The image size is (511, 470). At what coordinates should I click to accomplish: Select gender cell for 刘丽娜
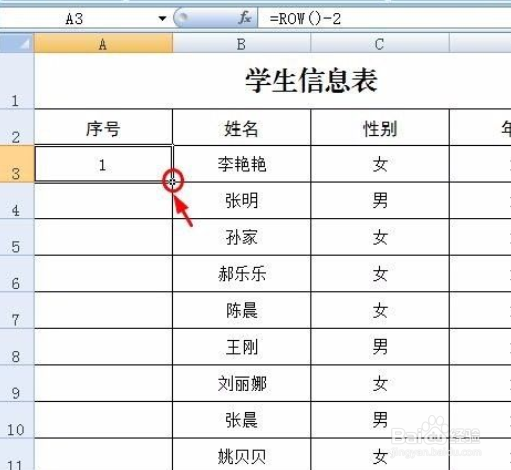[x=380, y=384]
